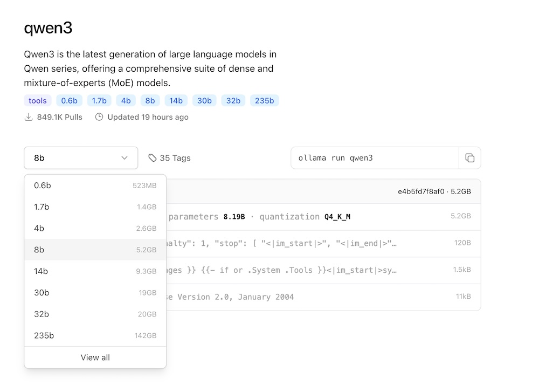This screenshot has width=539, height=392.
Task: Click the 235b tag pill
Action: [264, 100]
